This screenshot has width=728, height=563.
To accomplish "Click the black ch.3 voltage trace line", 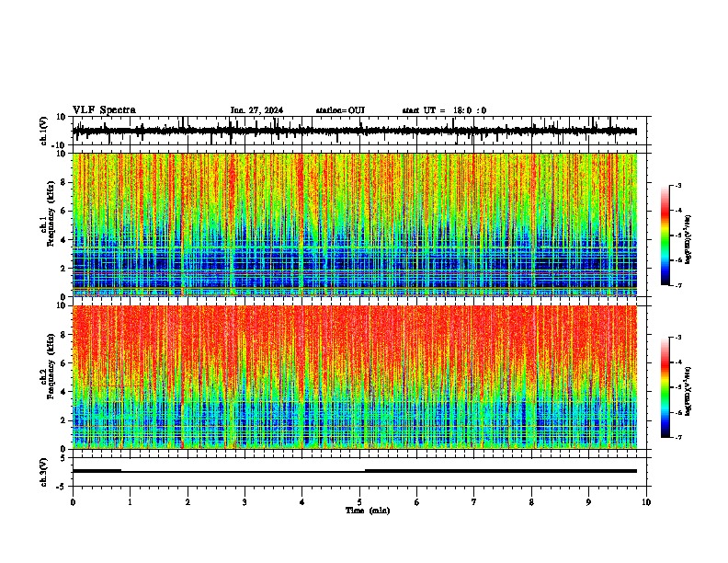I will point(355,471).
